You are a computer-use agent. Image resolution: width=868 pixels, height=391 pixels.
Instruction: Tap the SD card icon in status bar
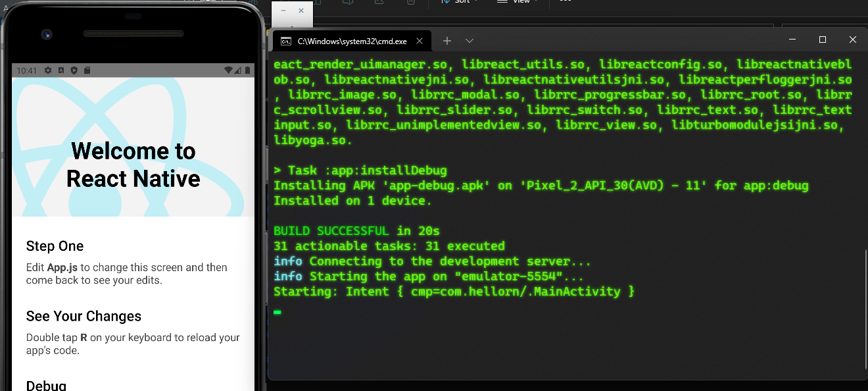[x=87, y=70]
